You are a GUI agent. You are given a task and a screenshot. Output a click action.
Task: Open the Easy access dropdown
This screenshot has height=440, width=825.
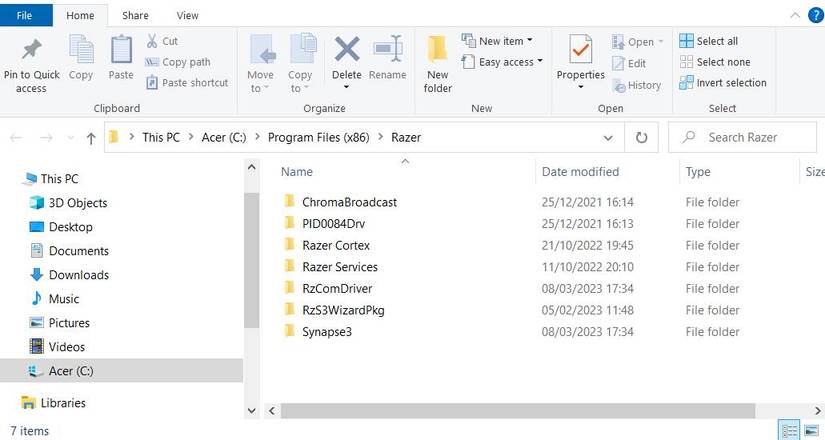click(x=502, y=62)
